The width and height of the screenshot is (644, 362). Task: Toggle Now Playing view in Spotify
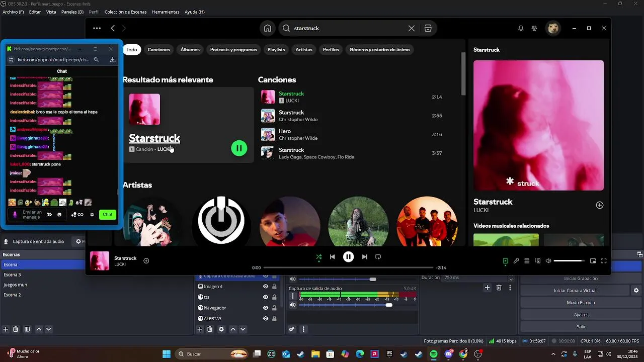tap(505, 261)
